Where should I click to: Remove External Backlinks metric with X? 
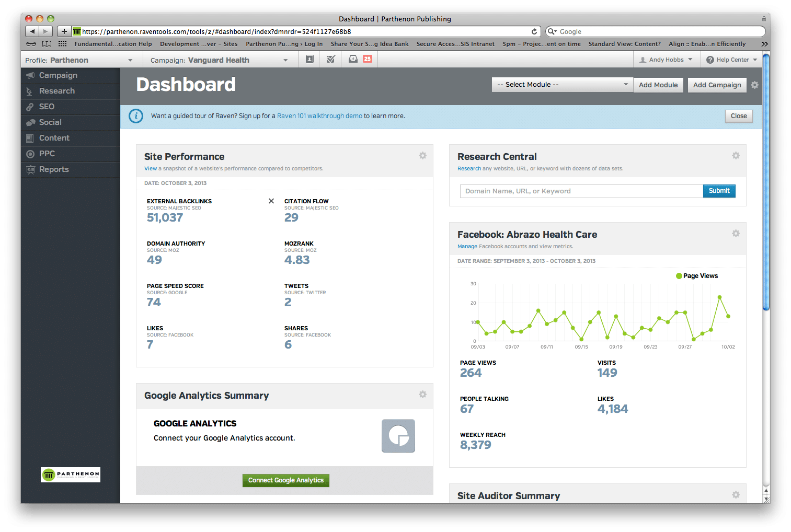271,201
